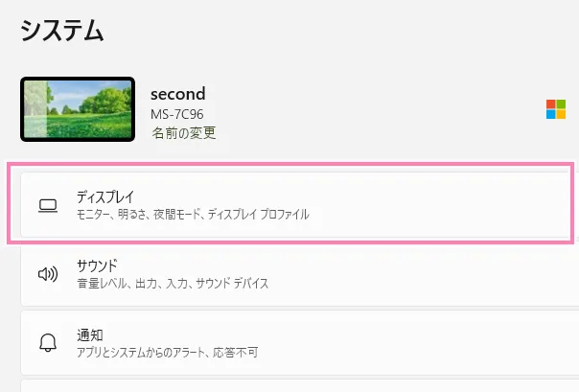Viewport: 579px width, 392px height.
Task: Open the サウンド settings title
Action: point(97,265)
